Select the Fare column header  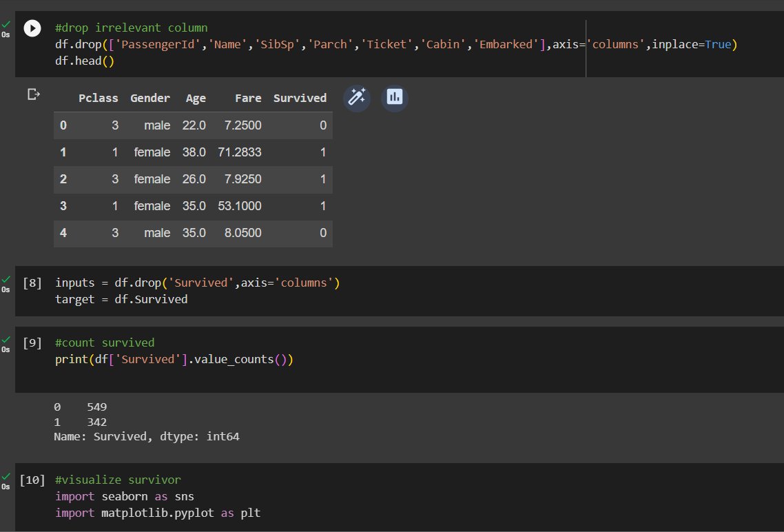pos(248,98)
